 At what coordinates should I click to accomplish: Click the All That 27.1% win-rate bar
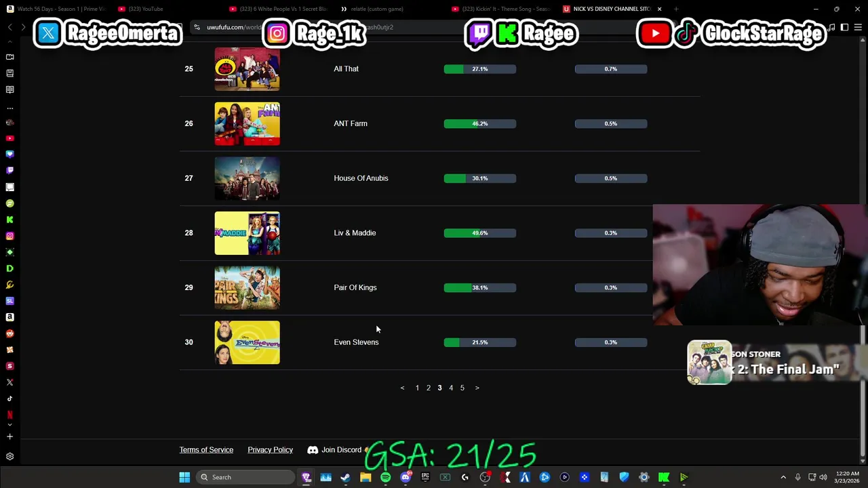(x=480, y=69)
